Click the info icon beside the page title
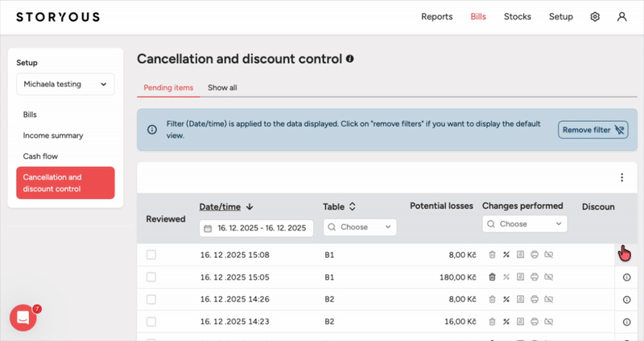Viewport: 644px width, 341px height. pyautogui.click(x=349, y=59)
